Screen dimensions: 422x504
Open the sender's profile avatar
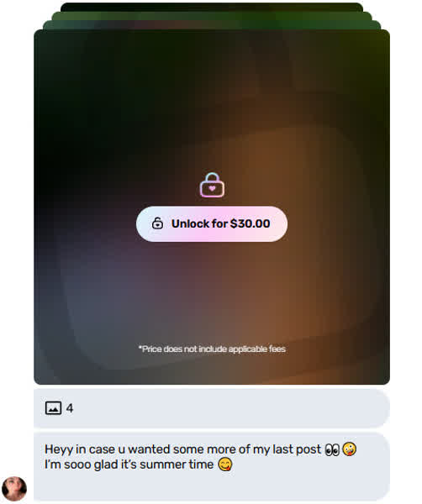14,488
